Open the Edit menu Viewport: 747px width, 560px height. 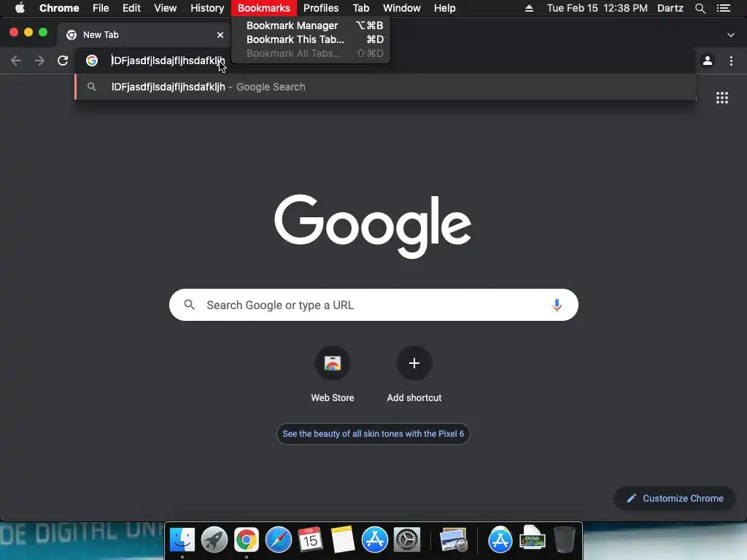131,8
